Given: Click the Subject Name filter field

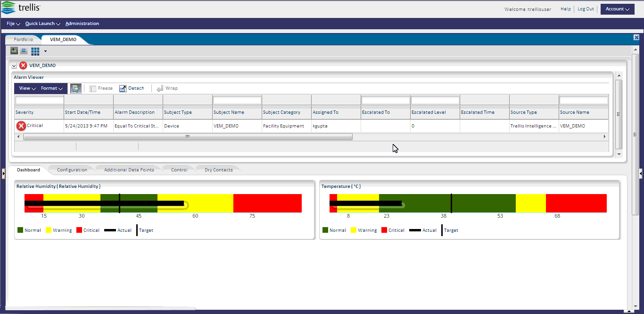Looking at the screenshot, I should point(237,100).
